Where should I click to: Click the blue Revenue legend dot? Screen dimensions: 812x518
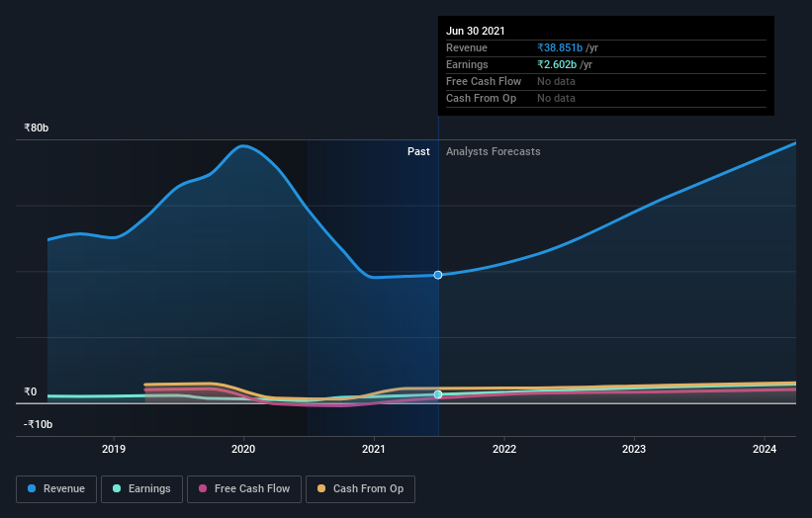[32, 488]
